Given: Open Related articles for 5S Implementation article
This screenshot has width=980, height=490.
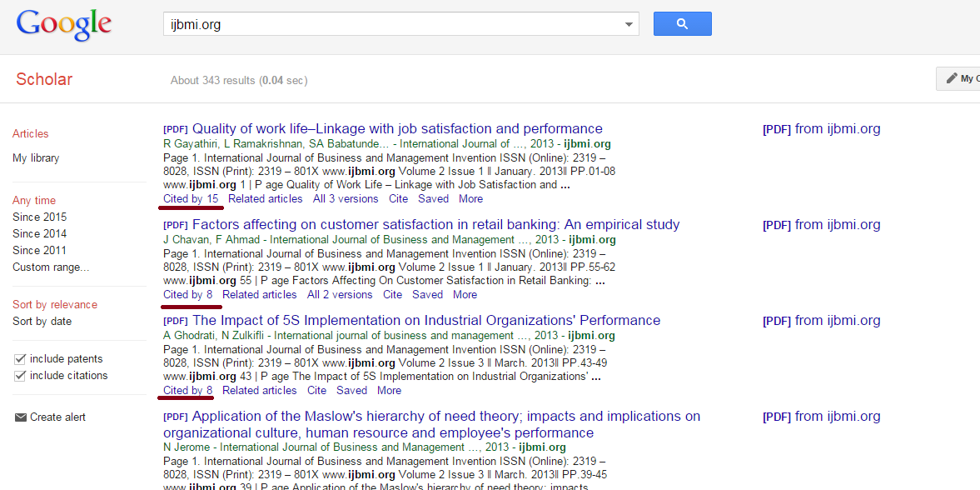Looking at the screenshot, I should [x=260, y=391].
